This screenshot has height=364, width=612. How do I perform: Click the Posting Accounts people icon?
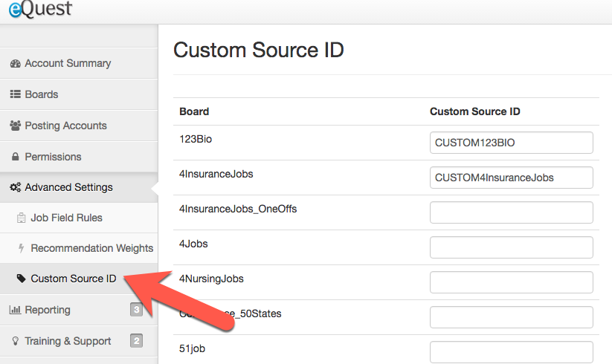pyautogui.click(x=15, y=126)
